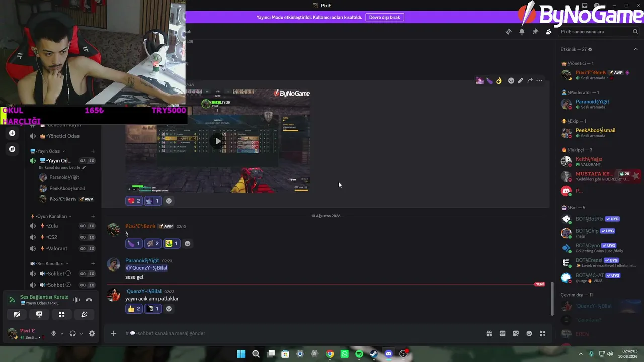Toggle the heart reaction on the video

[x=134, y=201]
